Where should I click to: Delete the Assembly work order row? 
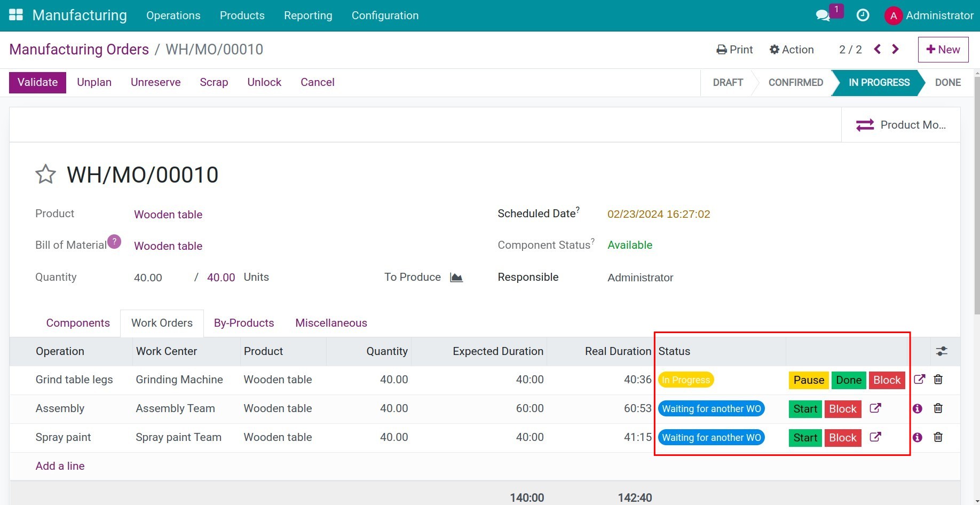938,408
